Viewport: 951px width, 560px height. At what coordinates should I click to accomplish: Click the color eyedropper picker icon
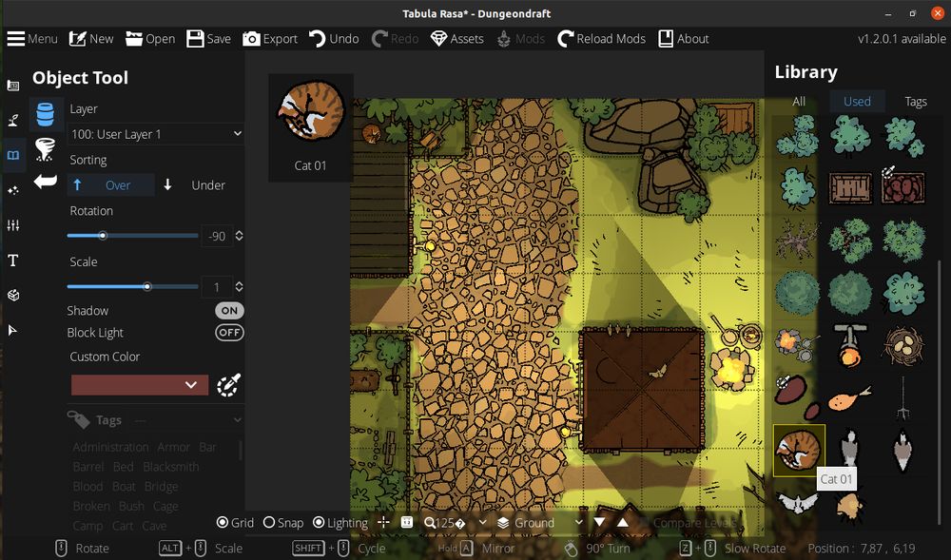pyautogui.click(x=229, y=385)
